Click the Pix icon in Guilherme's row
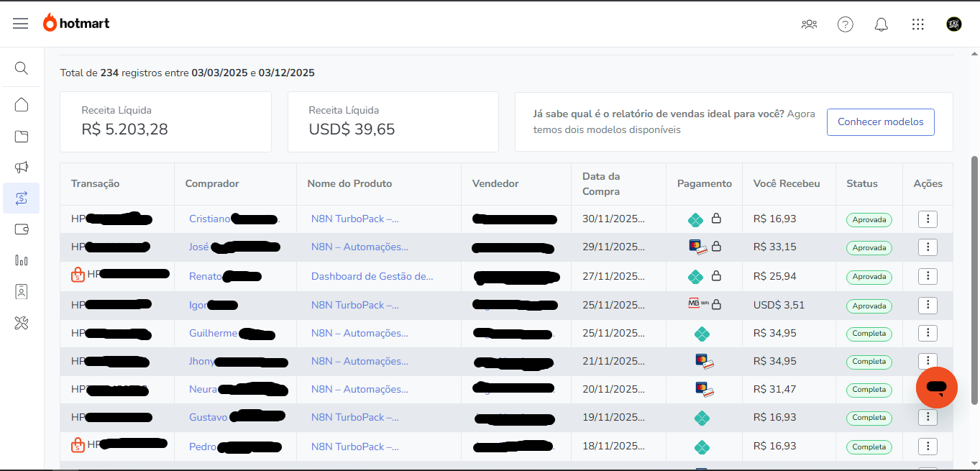This screenshot has width=980, height=471. click(702, 334)
